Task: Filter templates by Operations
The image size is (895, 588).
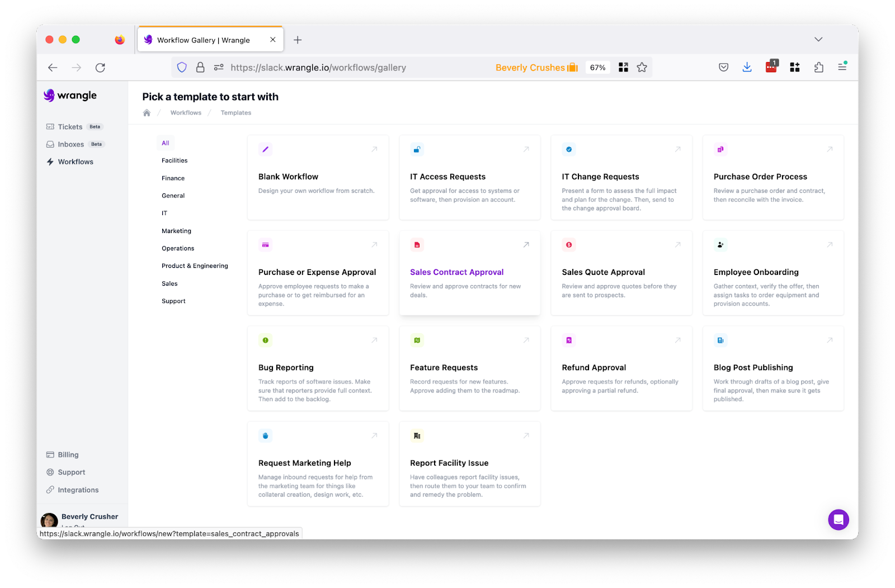Action: (x=178, y=248)
